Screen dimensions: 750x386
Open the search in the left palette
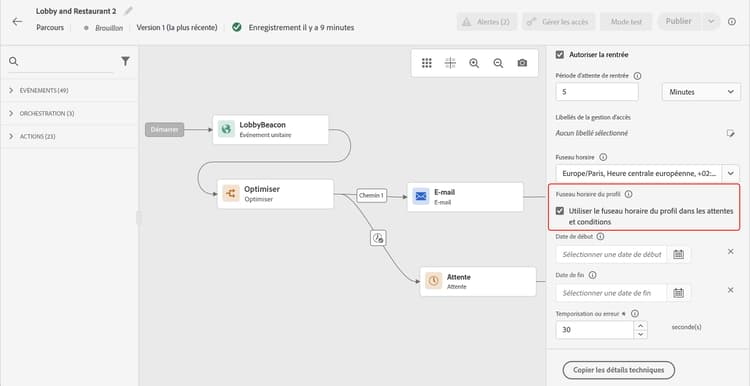tap(13, 61)
